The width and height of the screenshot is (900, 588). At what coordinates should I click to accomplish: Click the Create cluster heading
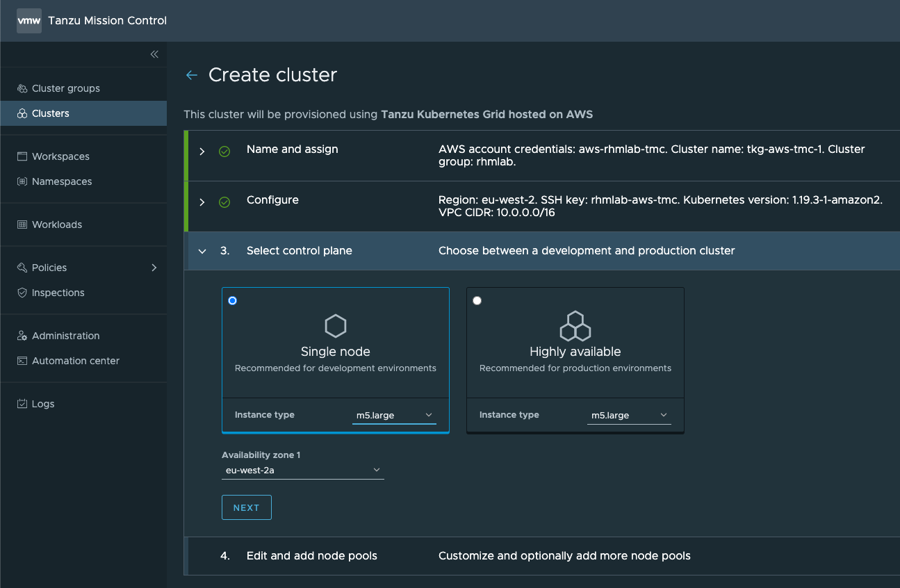click(x=273, y=75)
